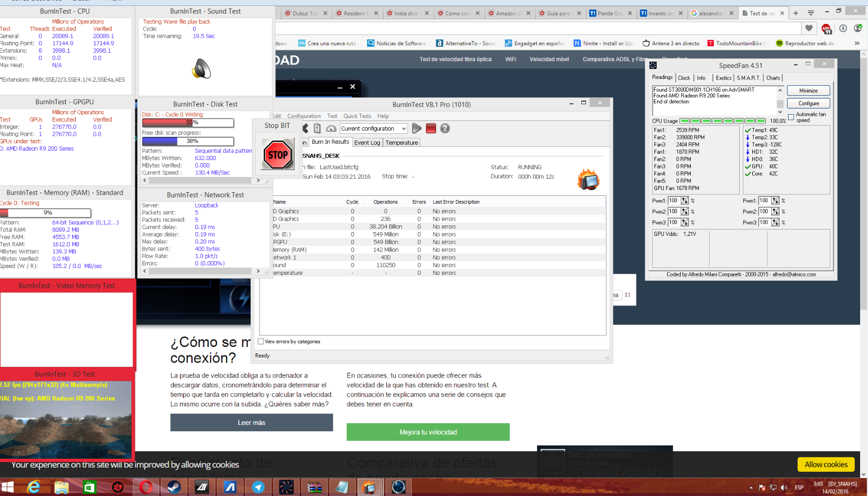The width and height of the screenshot is (868, 496).
Task: Open the browser tab menu icon next to plus
Action: [x=811, y=13]
